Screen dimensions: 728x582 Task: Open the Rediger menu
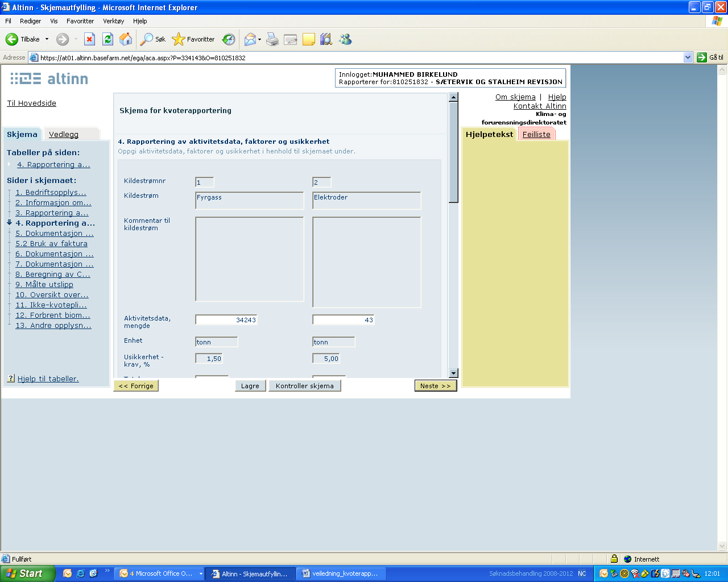pyautogui.click(x=30, y=21)
